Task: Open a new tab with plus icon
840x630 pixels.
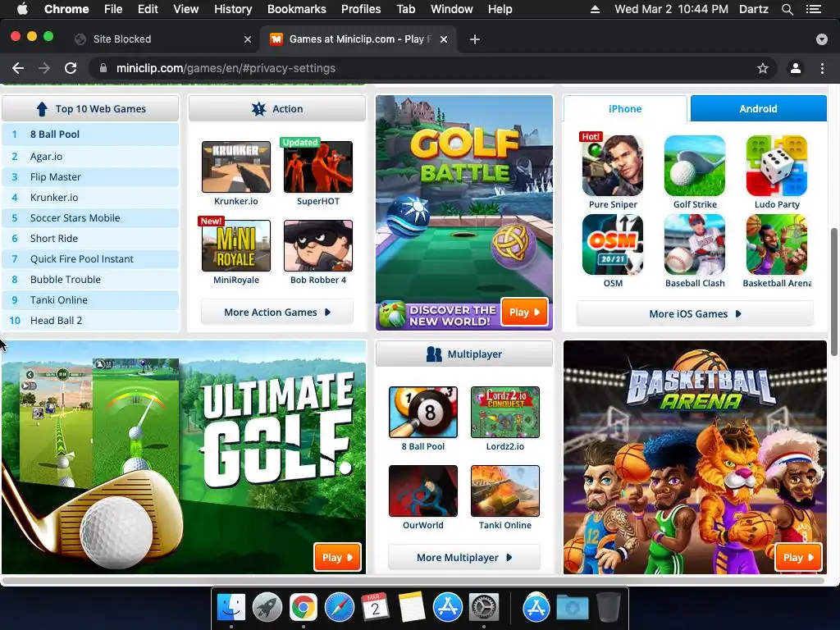Action: pos(475,39)
